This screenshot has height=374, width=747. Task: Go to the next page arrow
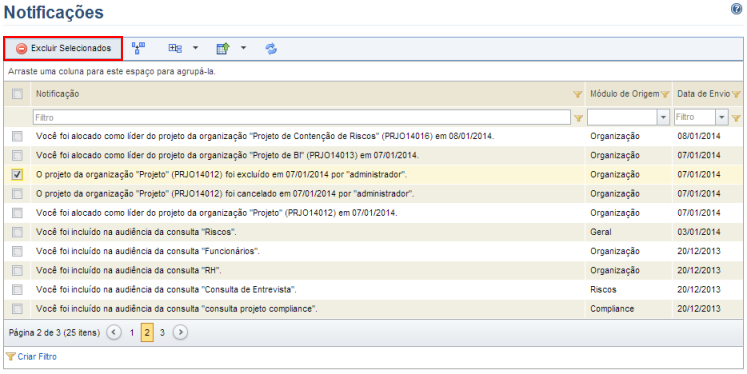(x=180, y=333)
